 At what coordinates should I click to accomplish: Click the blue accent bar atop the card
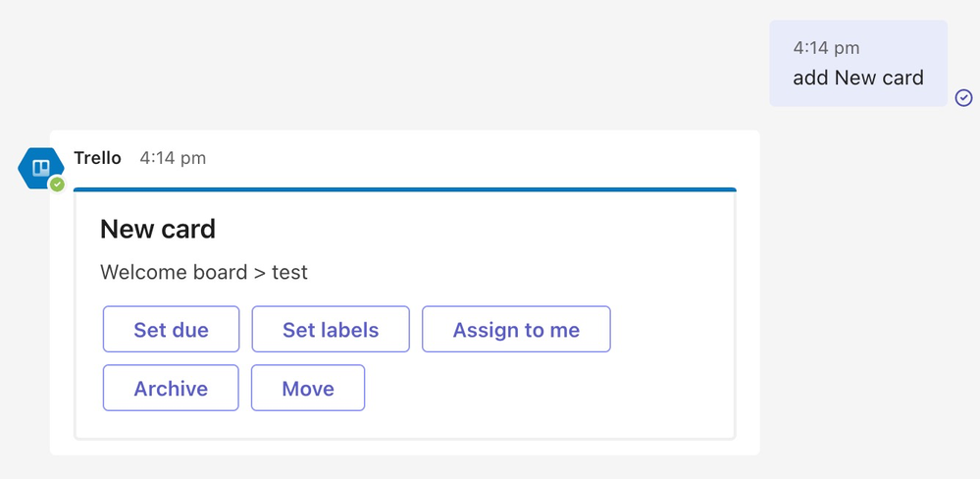tap(404, 189)
